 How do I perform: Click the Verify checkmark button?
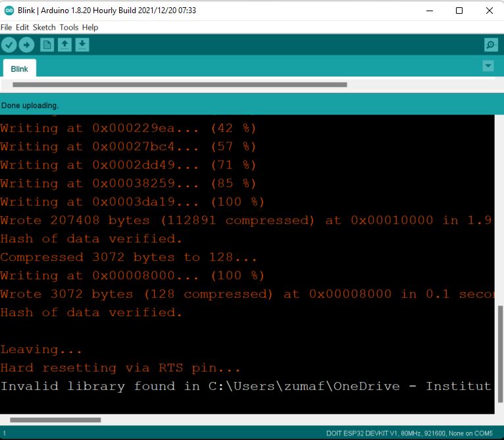point(9,45)
